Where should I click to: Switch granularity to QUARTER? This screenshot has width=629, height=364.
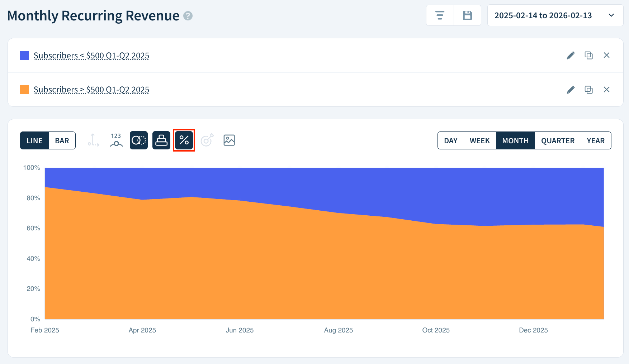(558, 140)
